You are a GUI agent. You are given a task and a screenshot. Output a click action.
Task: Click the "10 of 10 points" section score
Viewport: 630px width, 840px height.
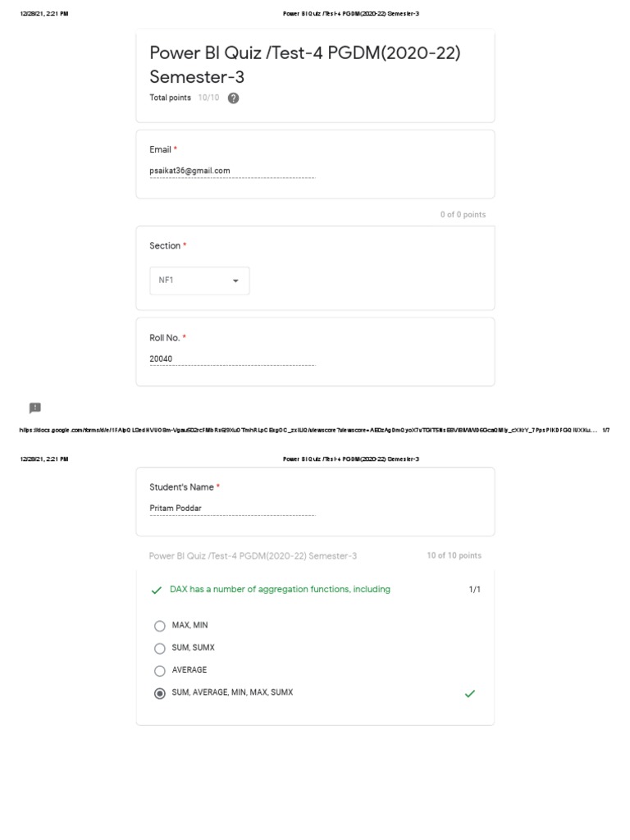coord(454,556)
